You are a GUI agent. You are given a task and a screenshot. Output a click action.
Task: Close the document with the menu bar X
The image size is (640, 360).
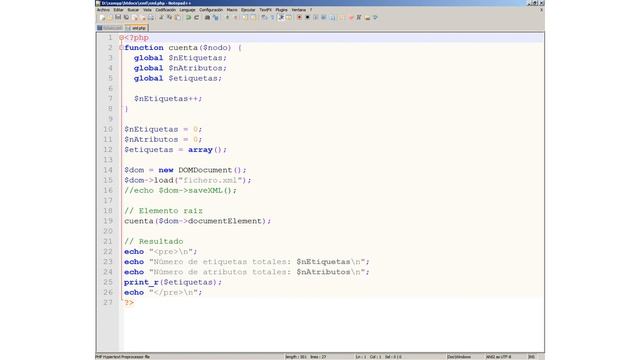[x=541, y=10]
